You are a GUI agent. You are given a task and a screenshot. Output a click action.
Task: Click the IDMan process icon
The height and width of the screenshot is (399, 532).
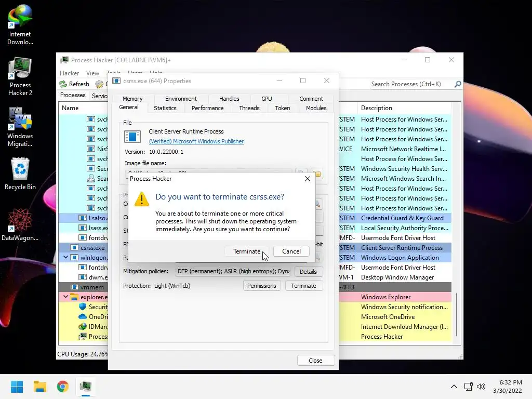coord(83,326)
